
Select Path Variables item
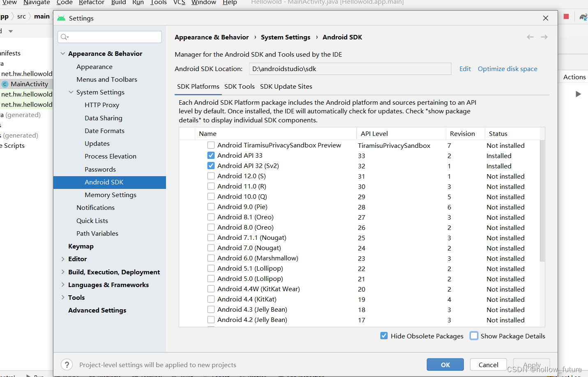click(x=97, y=234)
